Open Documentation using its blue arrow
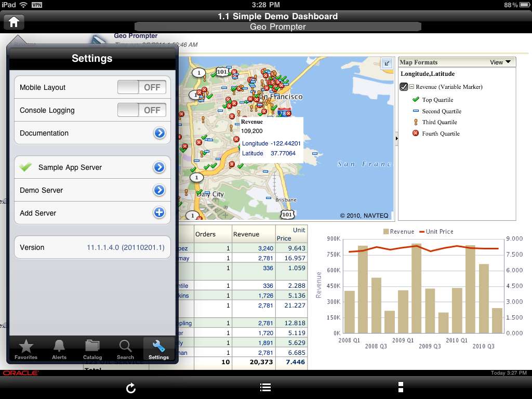532x399 pixels. 159,133
